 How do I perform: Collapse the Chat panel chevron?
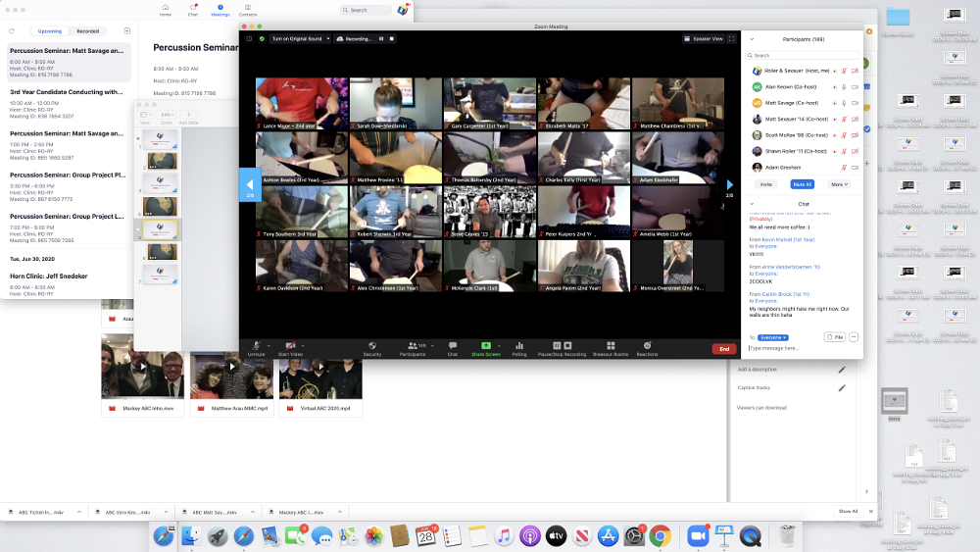752,204
